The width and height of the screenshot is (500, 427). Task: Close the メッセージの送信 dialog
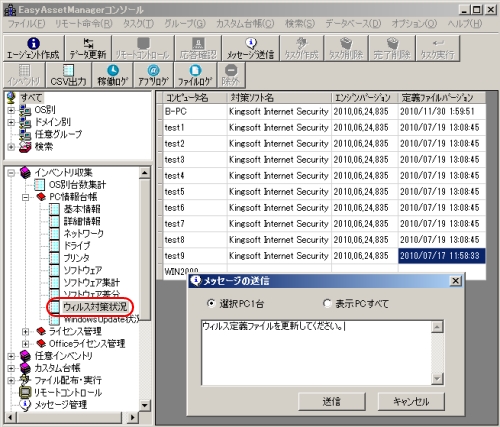click(455, 281)
